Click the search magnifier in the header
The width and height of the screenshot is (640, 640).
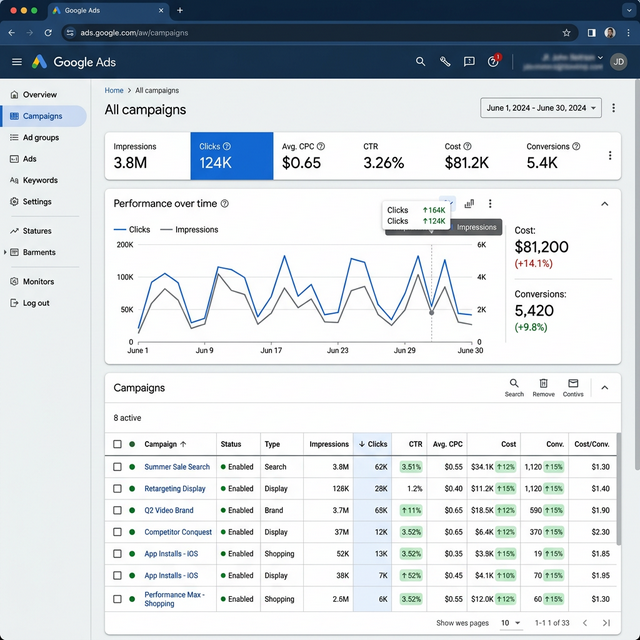[421, 62]
